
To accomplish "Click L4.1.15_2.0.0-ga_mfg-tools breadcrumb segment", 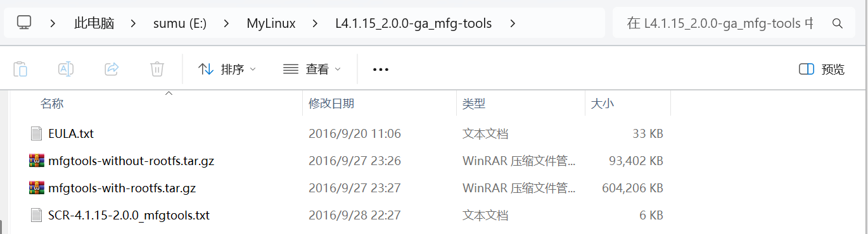I will pos(413,24).
